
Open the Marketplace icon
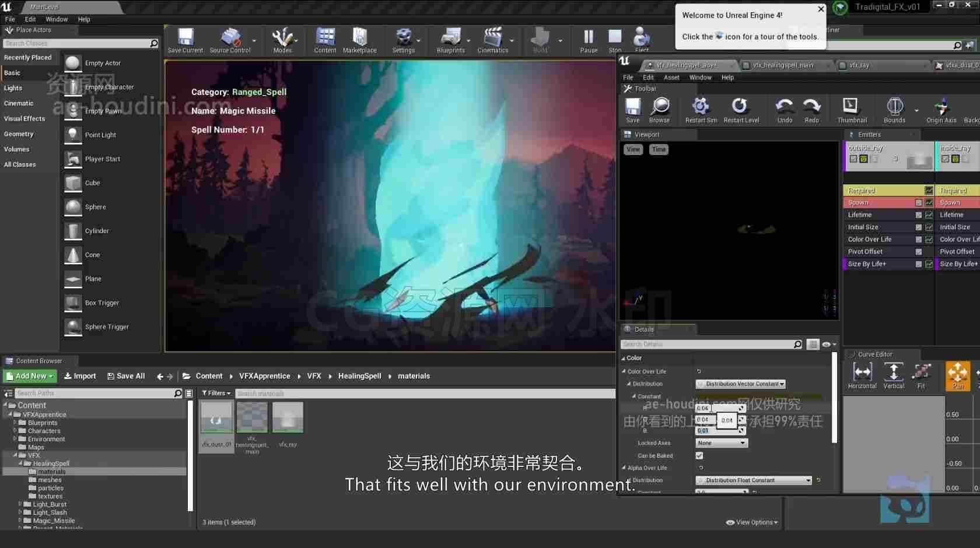360,40
